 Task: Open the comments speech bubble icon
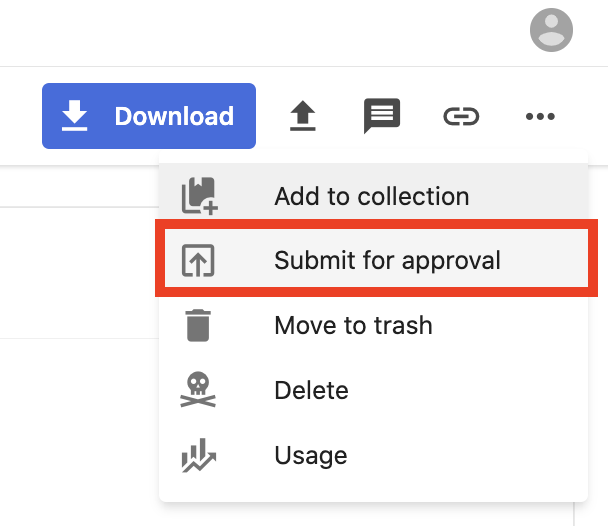tap(382, 116)
